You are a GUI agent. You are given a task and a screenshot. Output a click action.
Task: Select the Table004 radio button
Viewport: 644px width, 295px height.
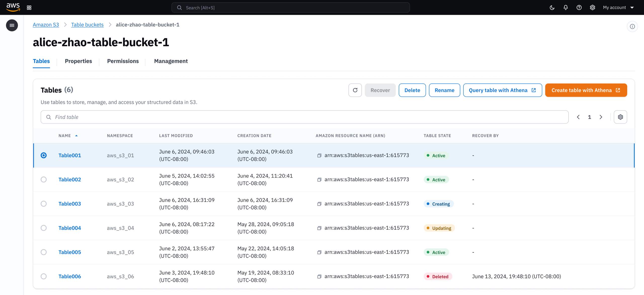coord(44,228)
